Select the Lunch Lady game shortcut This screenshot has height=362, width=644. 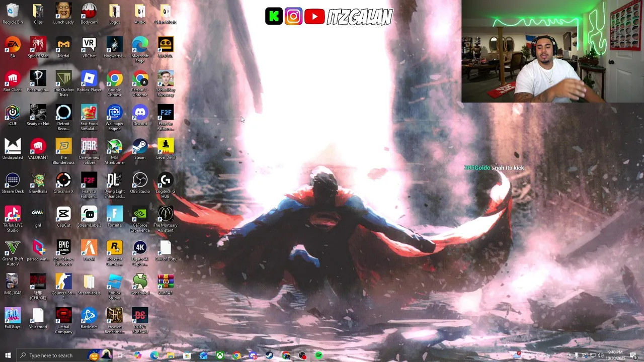[63, 14]
